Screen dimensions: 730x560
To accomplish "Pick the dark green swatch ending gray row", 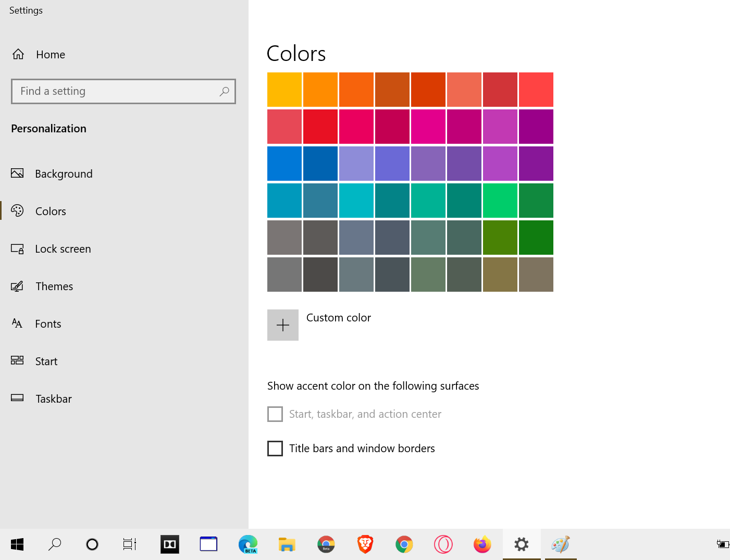I will click(536, 238).
